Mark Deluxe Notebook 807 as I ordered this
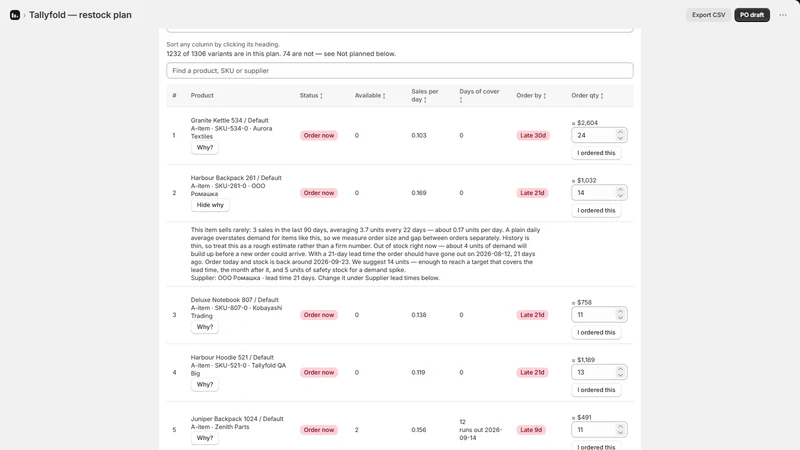Screen dimensions: 800x450 pos(596,333)
